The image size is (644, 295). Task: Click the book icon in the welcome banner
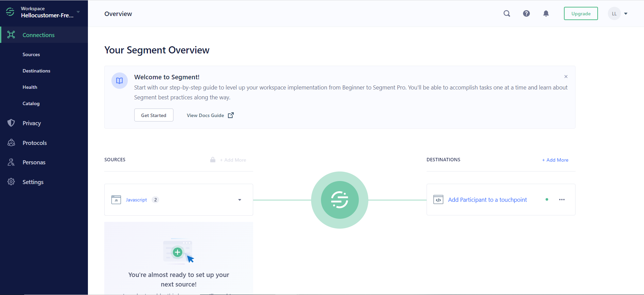coord(120,81)
